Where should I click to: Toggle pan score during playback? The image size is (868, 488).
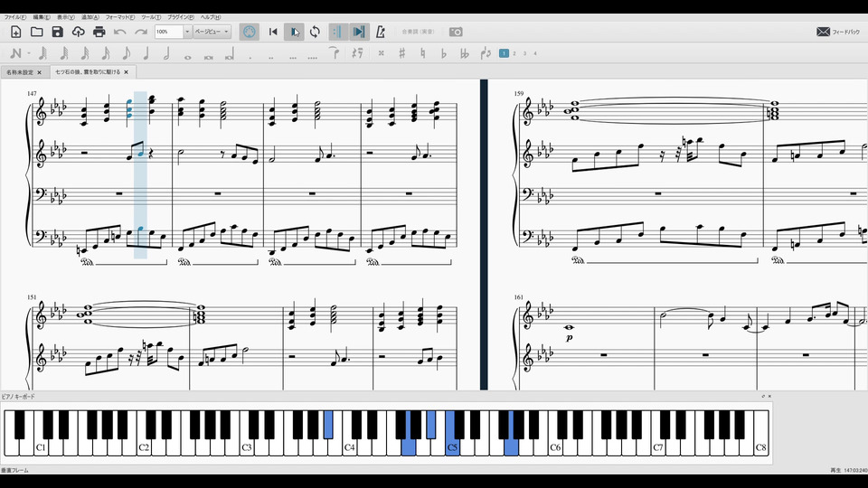(359, 32)
